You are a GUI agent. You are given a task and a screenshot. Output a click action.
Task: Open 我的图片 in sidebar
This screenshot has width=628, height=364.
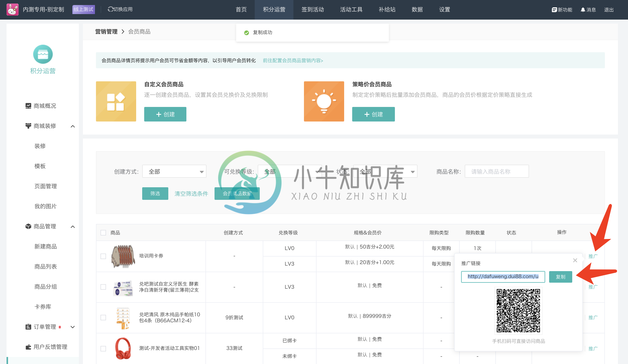coord(46,206)
